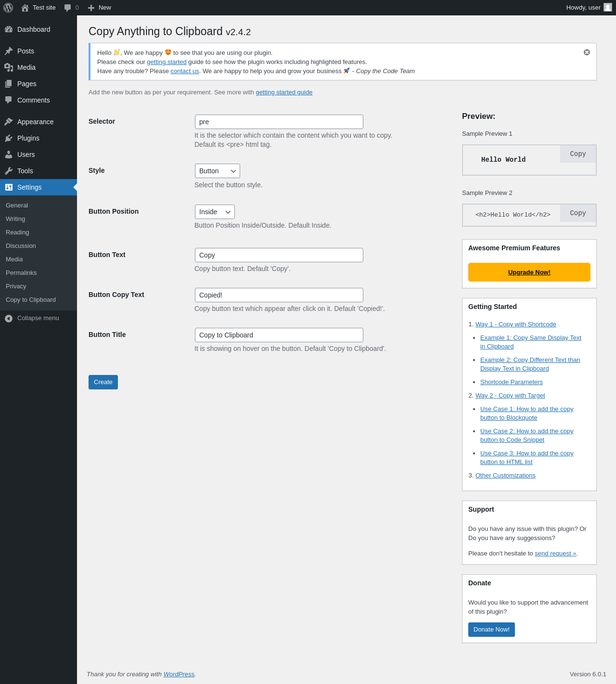Open the Other Customizations link

[505, 476]
